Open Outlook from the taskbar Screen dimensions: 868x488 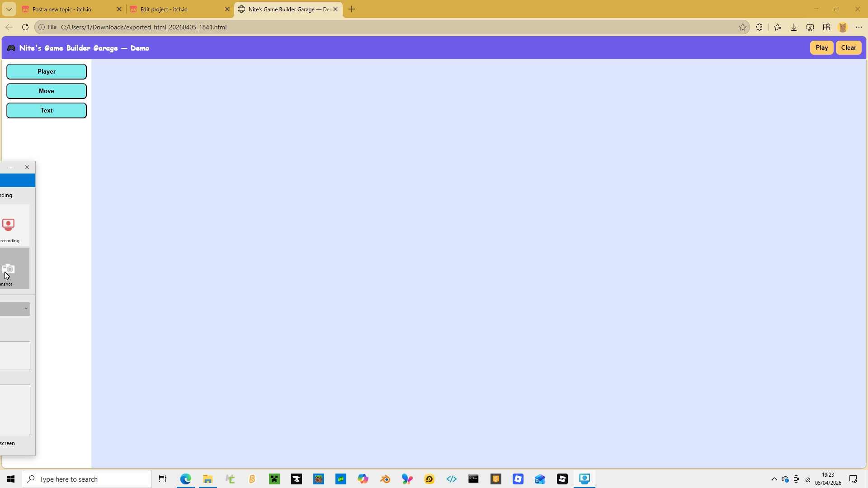(x=540, y=479)
